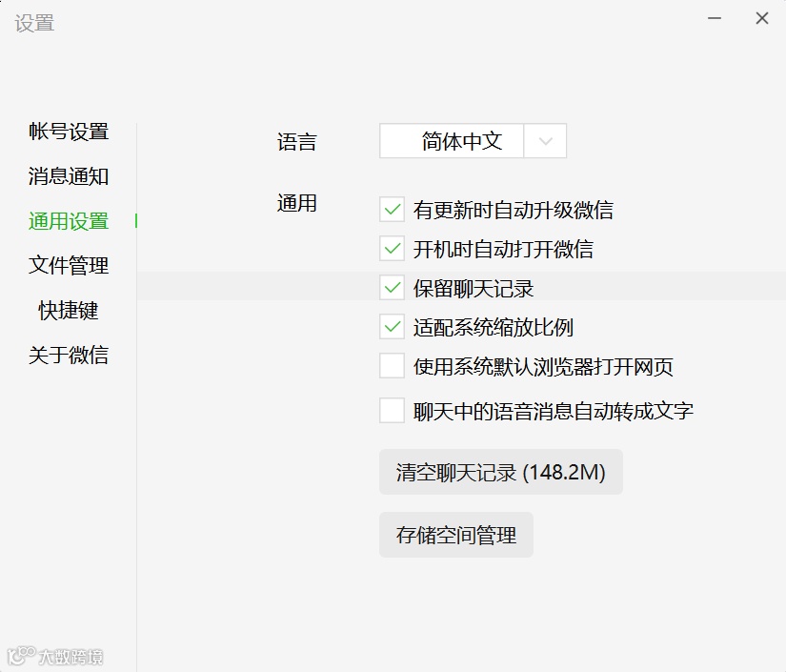Go to 文件管理 section
Viewport: 786px width, 672px height.
coord(69,265)
